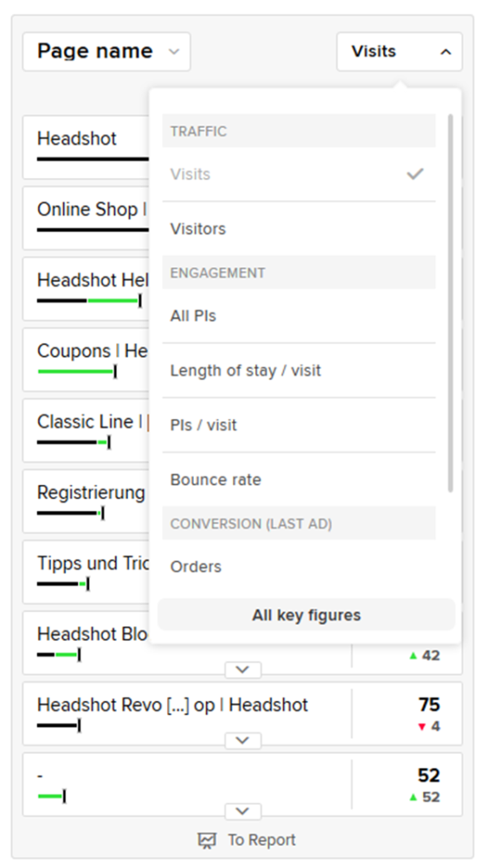This screenshot has height=868, width=488.
Task: Expand the Headshot Revo row chevron
Action: click(x=243, y=741)
